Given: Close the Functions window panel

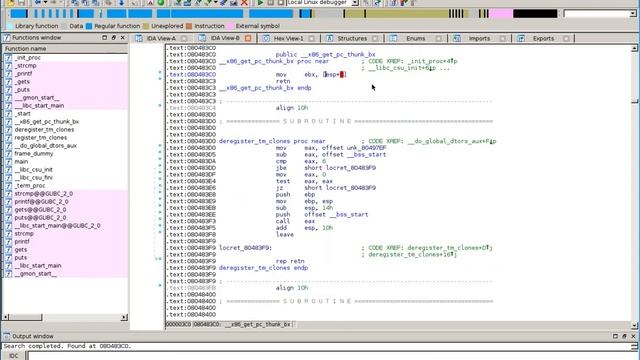Looking at the screenshot, I should [122, 38].
